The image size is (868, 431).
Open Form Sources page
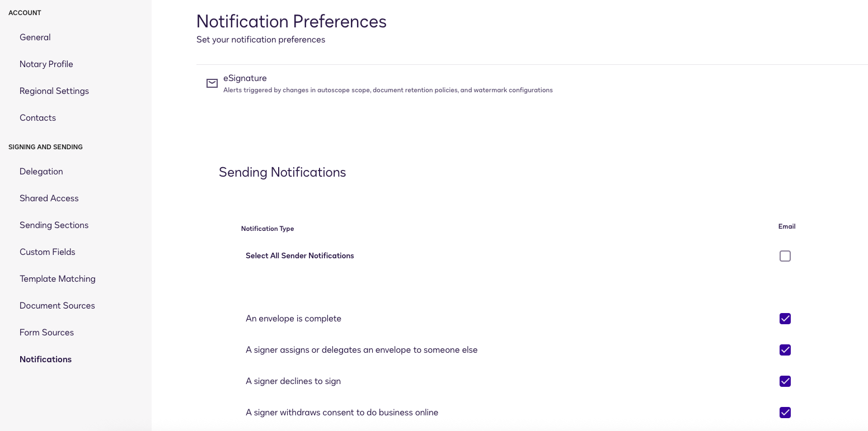pyautogui.click(x=47, y=333)
